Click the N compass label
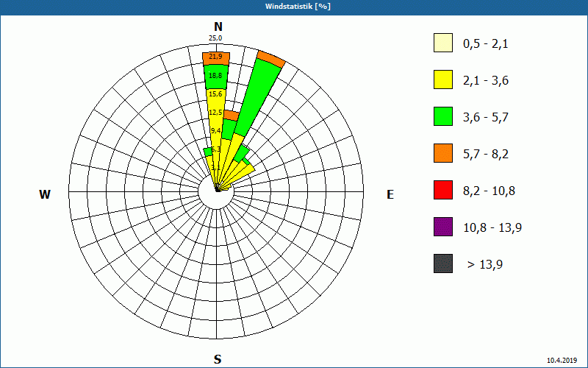The height and width of the screenshot is (368, 588). tap(218, 26)
